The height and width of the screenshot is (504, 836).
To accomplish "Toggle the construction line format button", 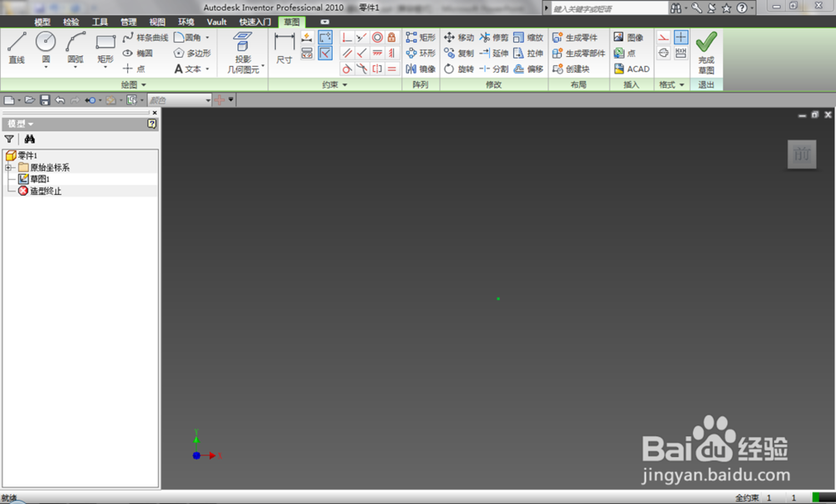I will (663, 38).
